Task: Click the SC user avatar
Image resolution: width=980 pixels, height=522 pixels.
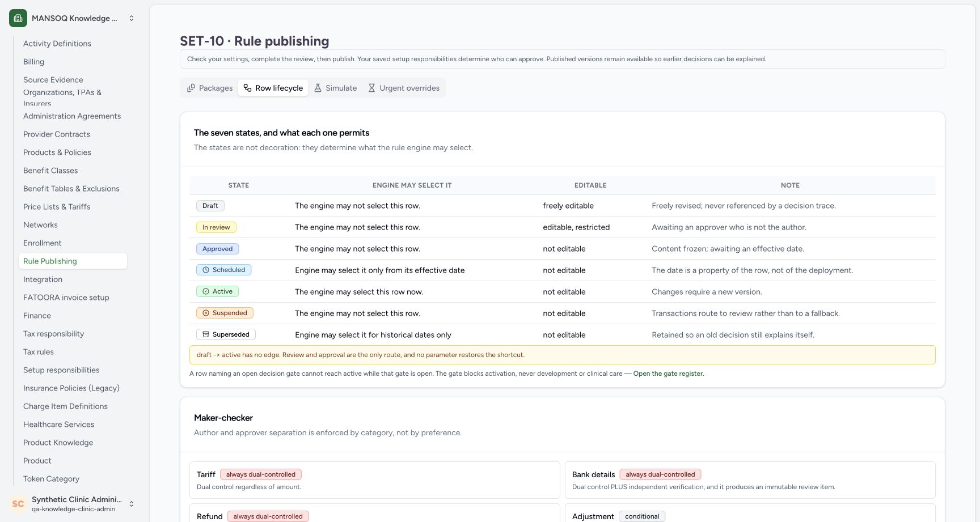Action: [x=18, y=504]
